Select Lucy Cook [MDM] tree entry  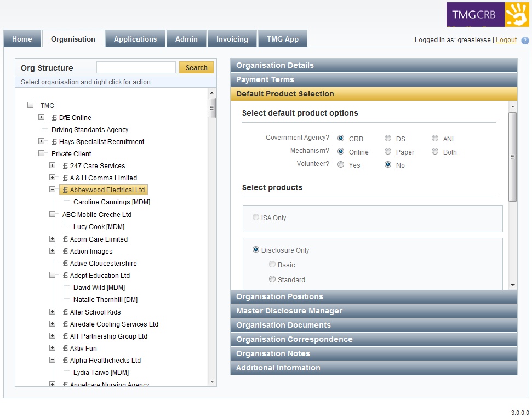pyautogui.click(x=99, y=227)
